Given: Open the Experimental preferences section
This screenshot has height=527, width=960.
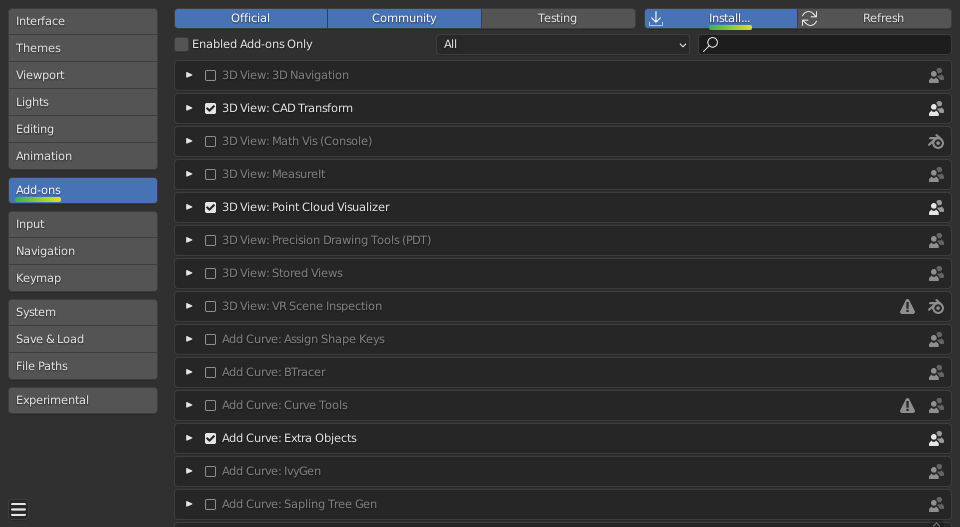Looking at the screenshot, I should (x=83, y=400).
